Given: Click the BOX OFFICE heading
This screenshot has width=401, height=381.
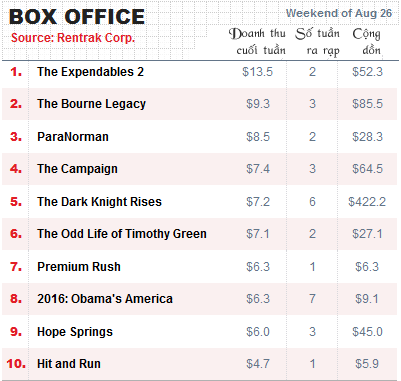Looking at the screenshot, I should click(x=77, y=17).
